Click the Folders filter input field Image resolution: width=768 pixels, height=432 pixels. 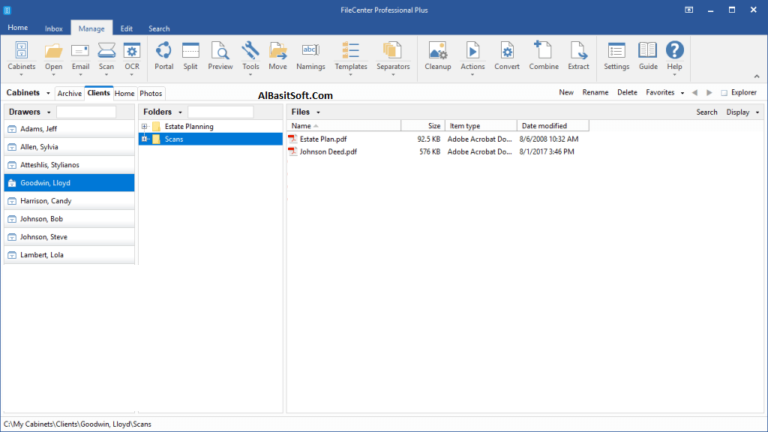pyautogui.click(x=221, y=112)
